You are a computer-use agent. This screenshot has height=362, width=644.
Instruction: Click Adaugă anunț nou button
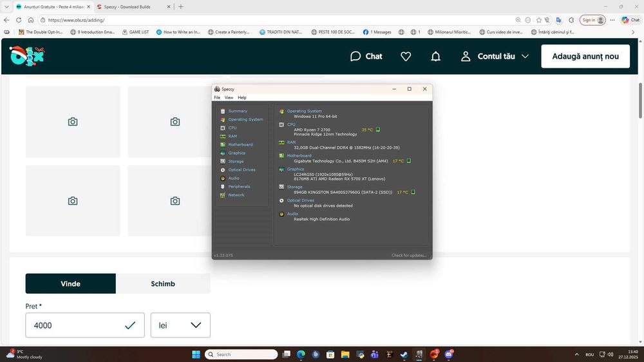point(585,56)
